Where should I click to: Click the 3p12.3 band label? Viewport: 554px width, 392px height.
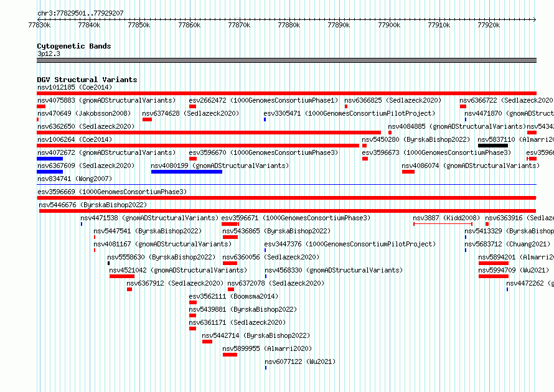[49, 54]
